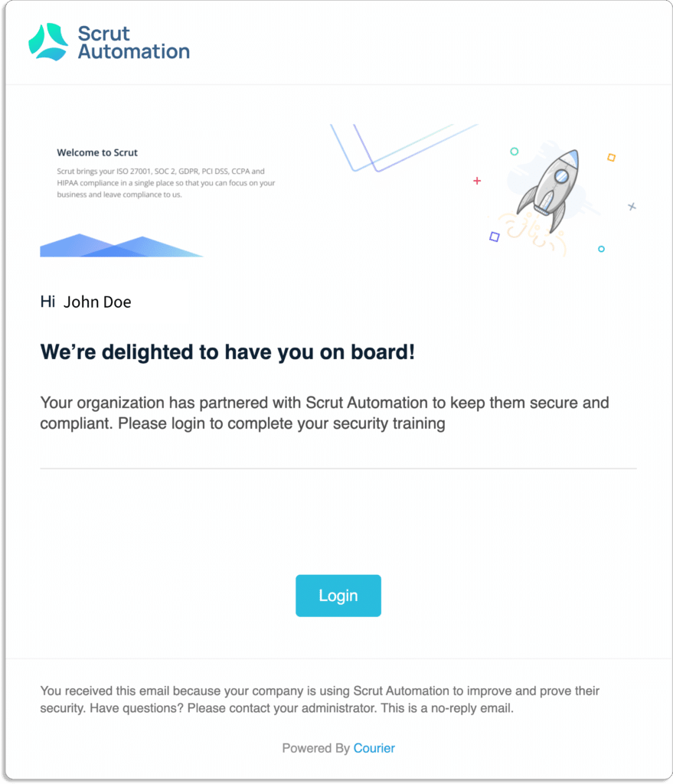Click the security training paragraph text

[x=325, y=413]
